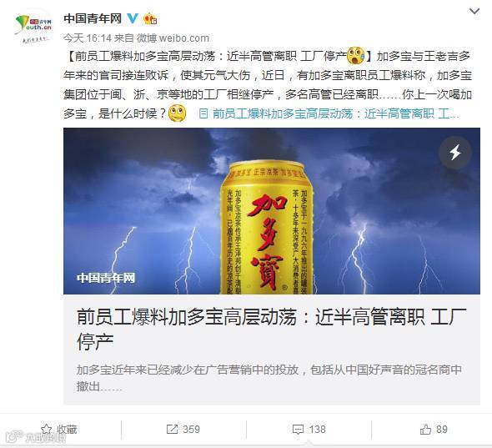Open the post options chevron menu
The width and height of the screenshot is (492, 448).
pos(474,12)
